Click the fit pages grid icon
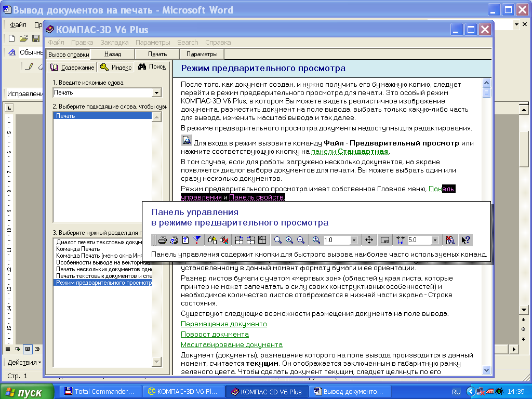Screen dimensions: 532x399 click(262, 240)
